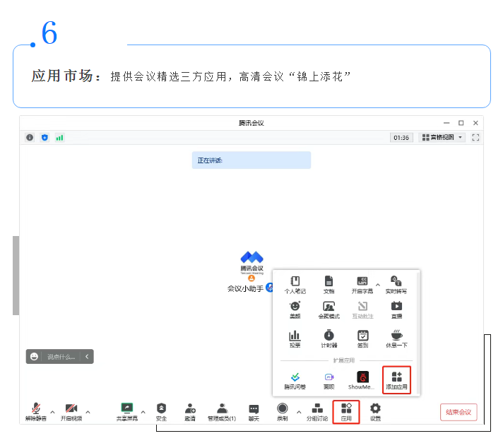This screenshot has width=503, height=448.
Task: Open the 投票 voting tool
Action: click(x=294, y=338)
